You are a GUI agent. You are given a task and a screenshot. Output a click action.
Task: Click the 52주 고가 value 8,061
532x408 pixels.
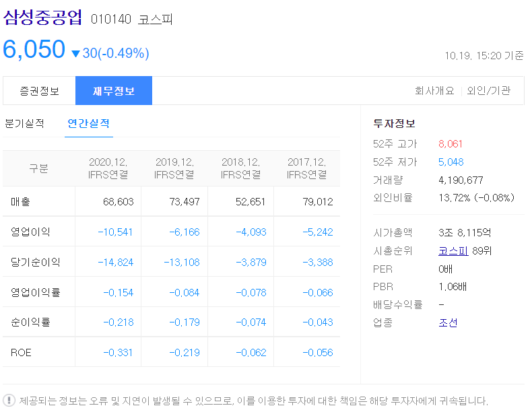click(x=451, y=144)
